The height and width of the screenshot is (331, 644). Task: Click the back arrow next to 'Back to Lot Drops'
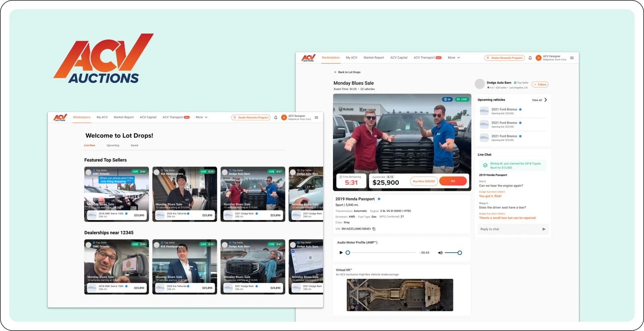click(x=335, y=72)
